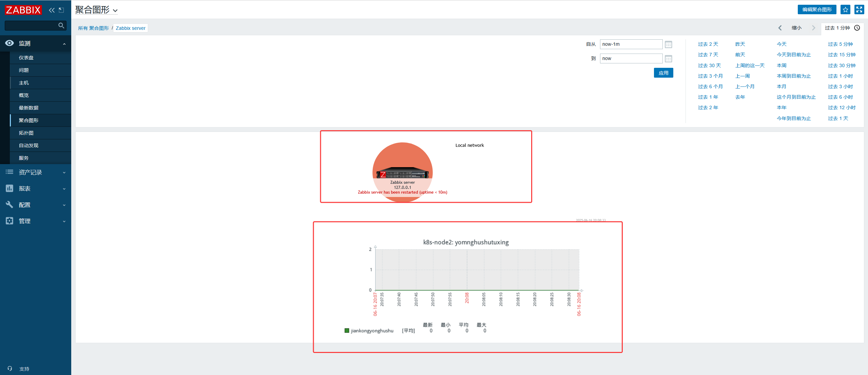Click the 缩小 zoom out button
Viewport: 868px width, 375px height.
click(796, 28)
